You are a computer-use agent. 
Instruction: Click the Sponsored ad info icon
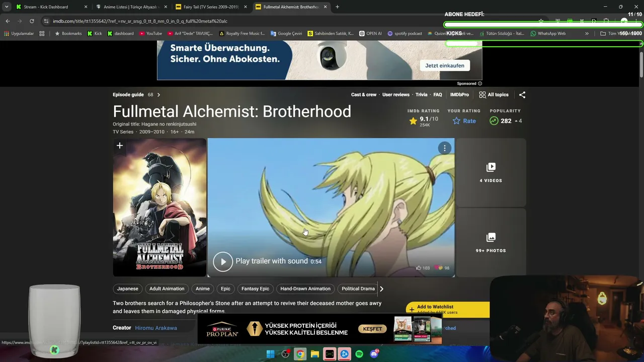[479, 83]
